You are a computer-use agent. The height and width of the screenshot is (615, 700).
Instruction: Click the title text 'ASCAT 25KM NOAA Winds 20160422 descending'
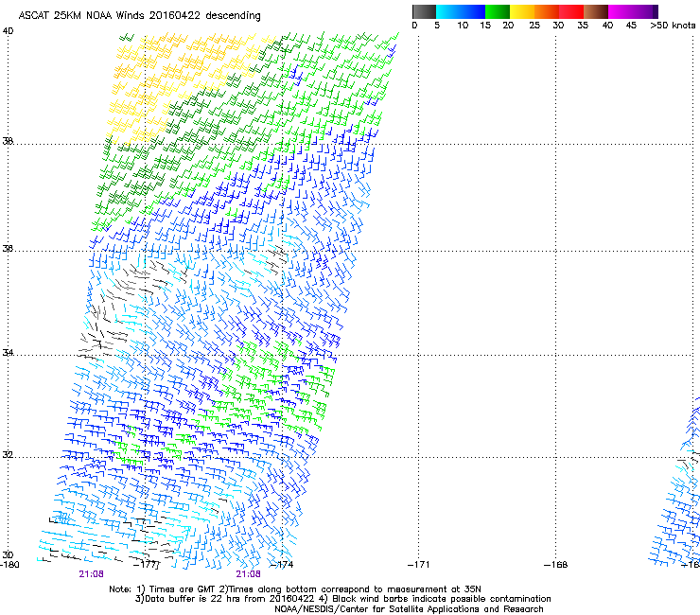point(139,16)
